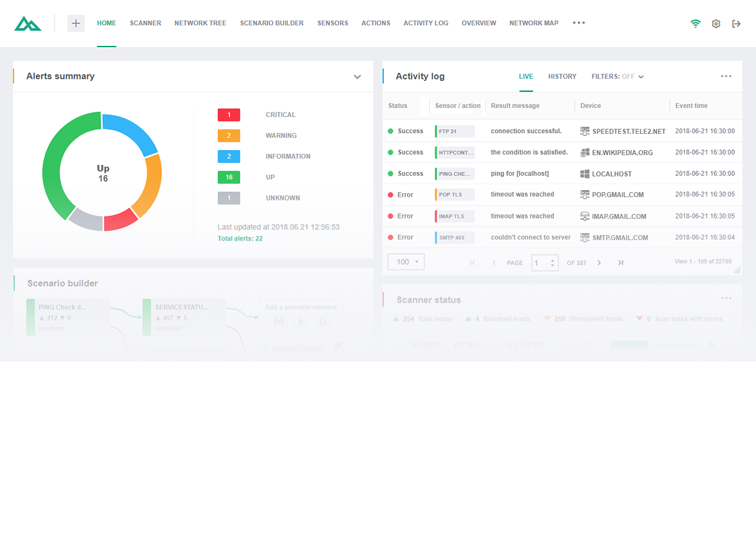Open the SENSORS tab
Viewport: 756px width, 536px height.
pos(333,23)
